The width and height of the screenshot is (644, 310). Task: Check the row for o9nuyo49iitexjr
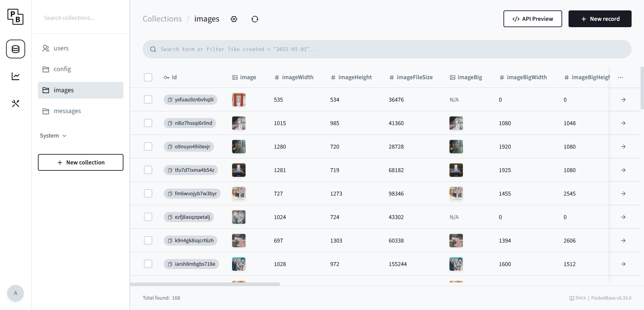click(x=148, y=147)
